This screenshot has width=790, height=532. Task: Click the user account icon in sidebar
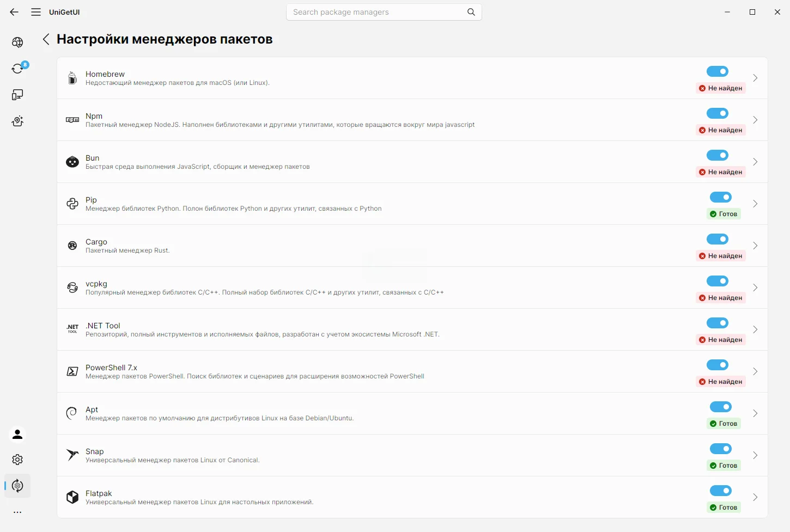click(x=17, y=434)
